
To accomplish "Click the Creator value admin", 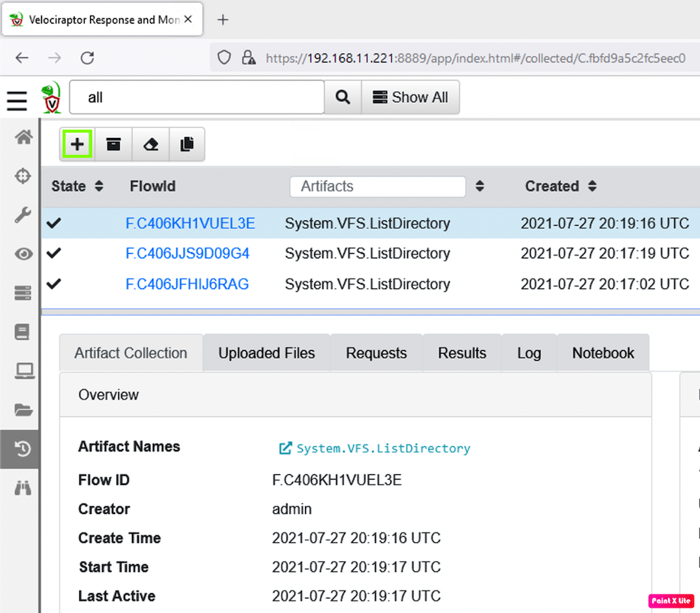I will pos(292,509).
